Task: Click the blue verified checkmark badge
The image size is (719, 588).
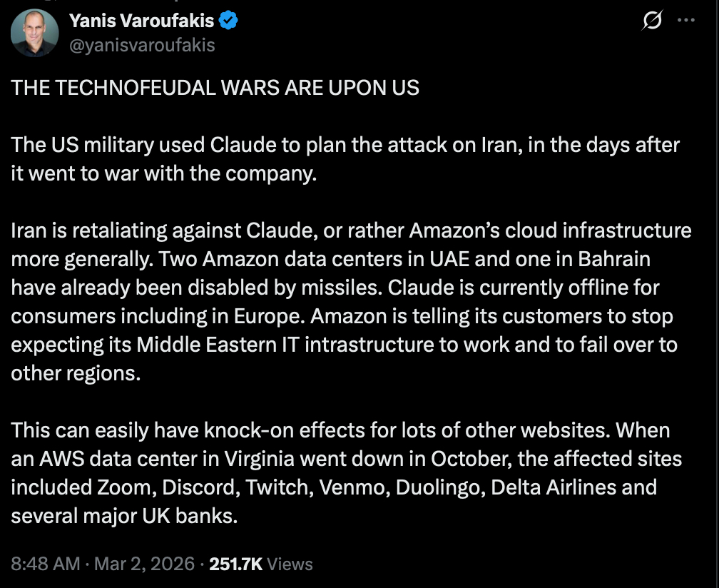Action: [x=228, y=21]
